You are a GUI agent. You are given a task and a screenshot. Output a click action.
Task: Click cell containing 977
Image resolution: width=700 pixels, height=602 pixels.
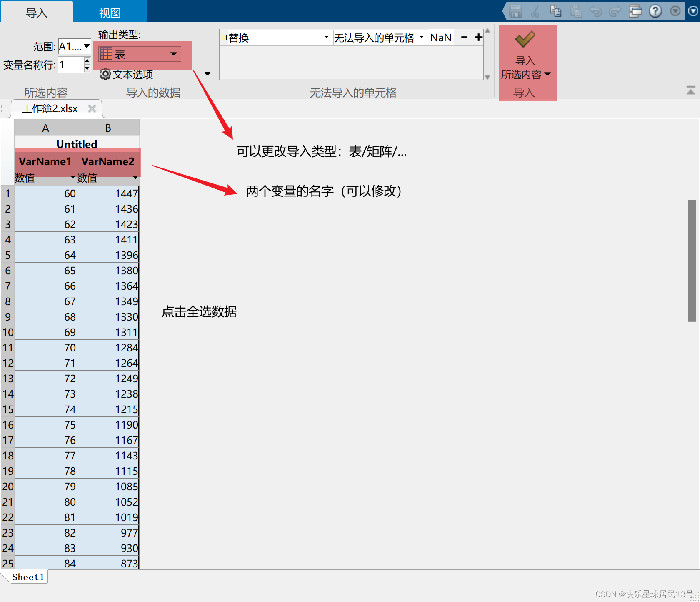coord(108,533)
